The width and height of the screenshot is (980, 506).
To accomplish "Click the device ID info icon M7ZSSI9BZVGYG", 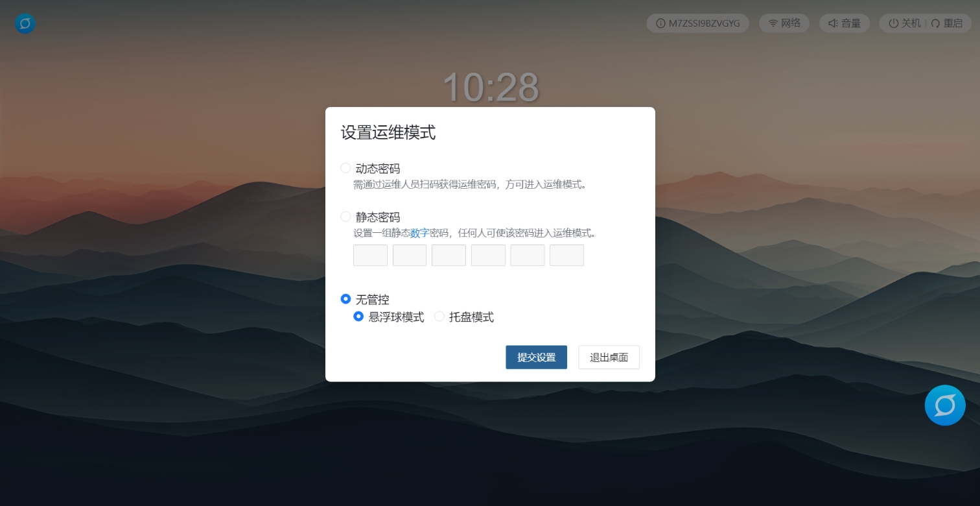I will [x=660, y=23].
